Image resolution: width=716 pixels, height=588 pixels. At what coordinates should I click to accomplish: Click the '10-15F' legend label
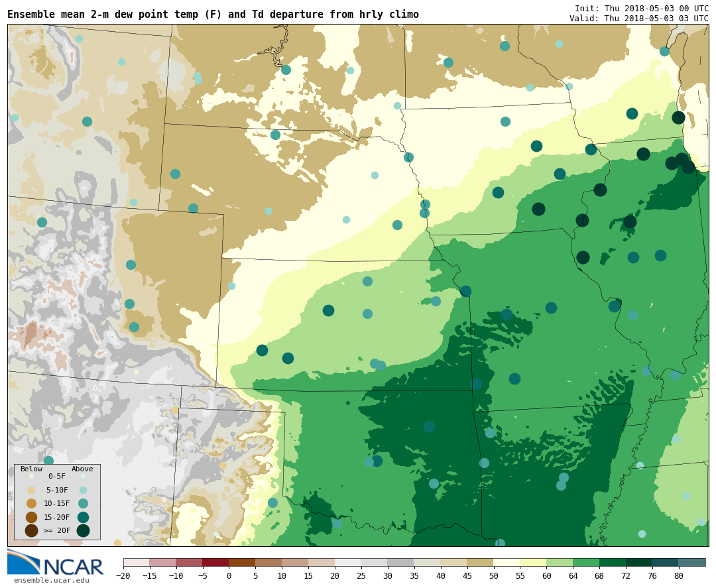(57, 504)
